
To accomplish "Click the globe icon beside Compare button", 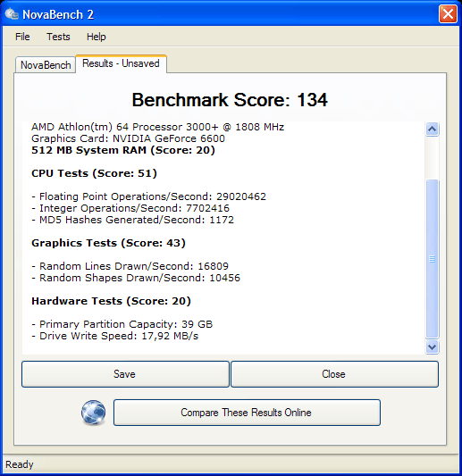I will click(x=93, y=413).
